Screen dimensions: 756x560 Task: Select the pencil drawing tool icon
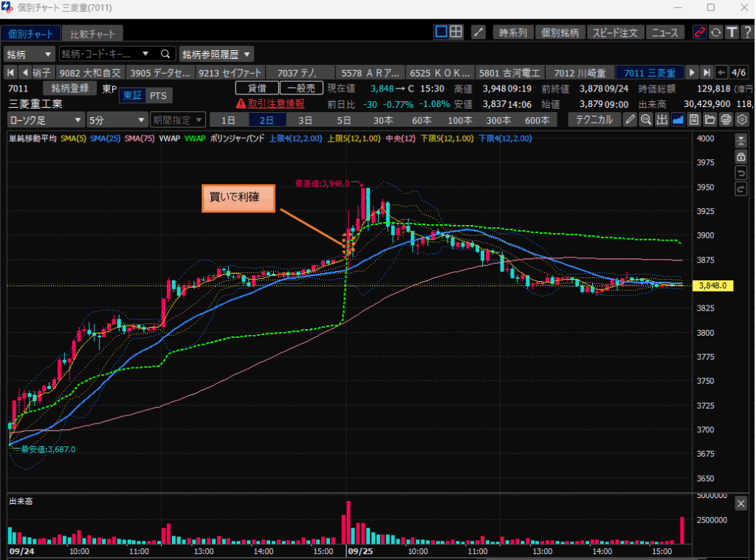(630, 120)
